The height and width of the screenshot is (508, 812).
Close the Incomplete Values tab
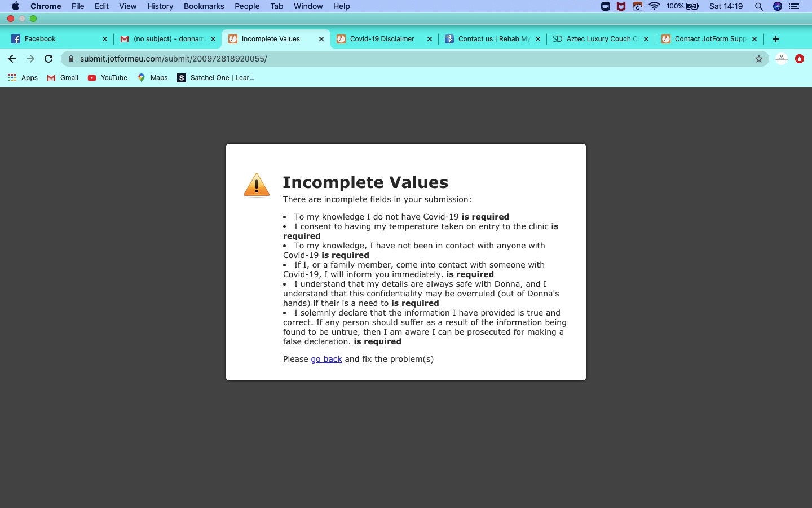click(321, 39)
